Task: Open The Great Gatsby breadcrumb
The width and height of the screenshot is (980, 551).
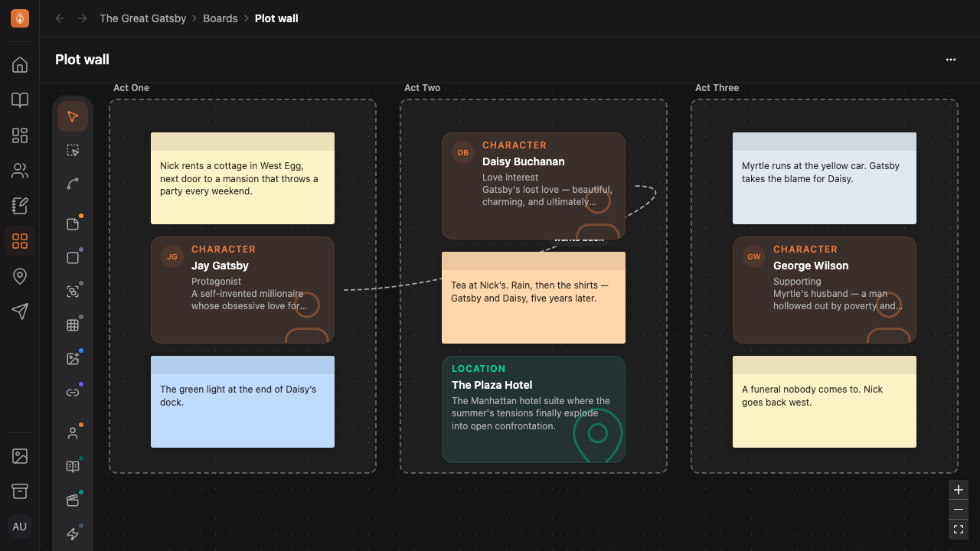Action: click(x=143, y=18)
